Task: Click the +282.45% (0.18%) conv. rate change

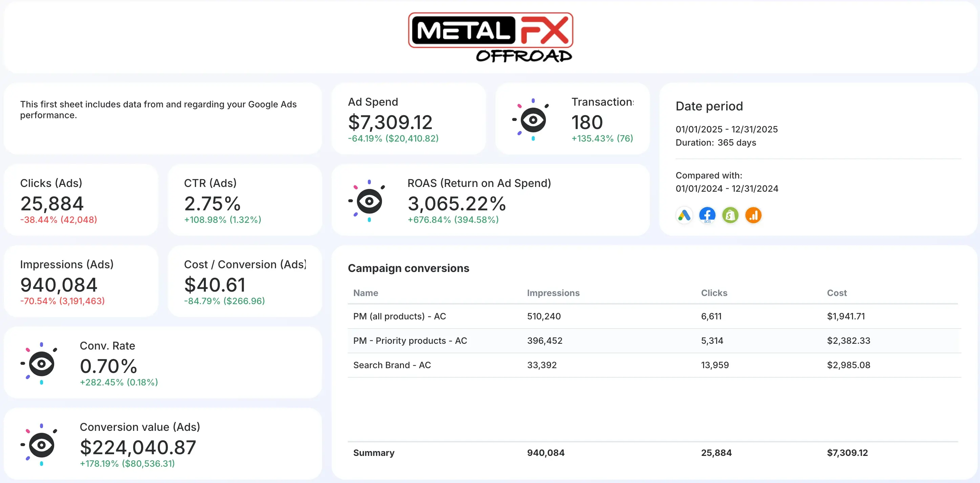Action: (x=119, y=382)
